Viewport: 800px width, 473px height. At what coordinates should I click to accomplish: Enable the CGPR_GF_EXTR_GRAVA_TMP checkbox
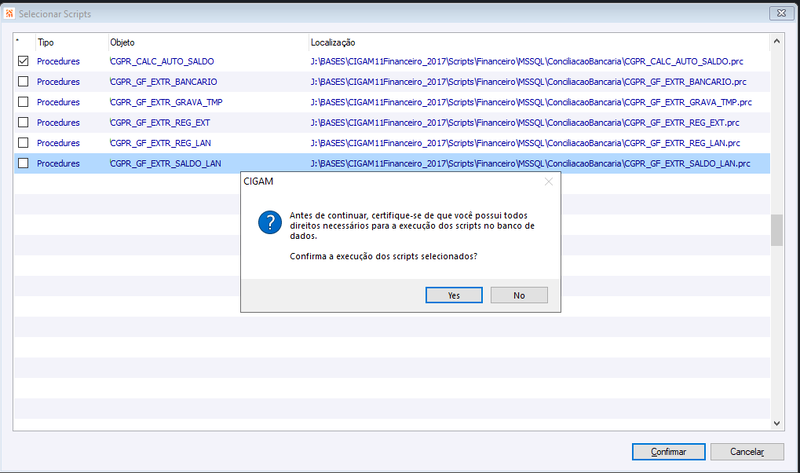click(x=23, y=102)
